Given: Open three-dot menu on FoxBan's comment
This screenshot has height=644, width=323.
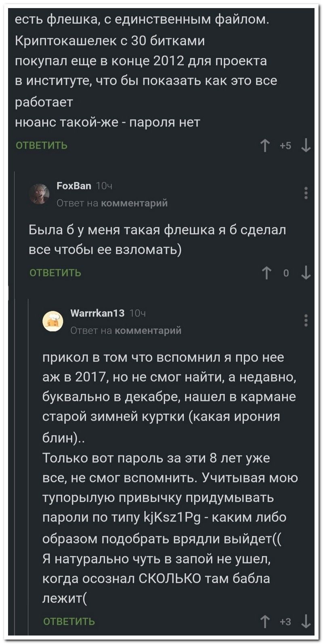Looking at the screenshot, I should click(x=306, y=193).
